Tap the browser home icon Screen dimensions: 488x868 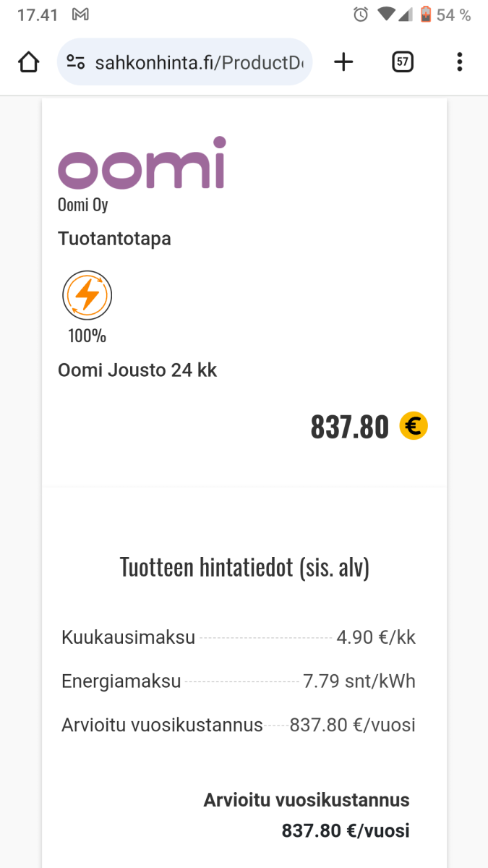[x=28, y=62]
